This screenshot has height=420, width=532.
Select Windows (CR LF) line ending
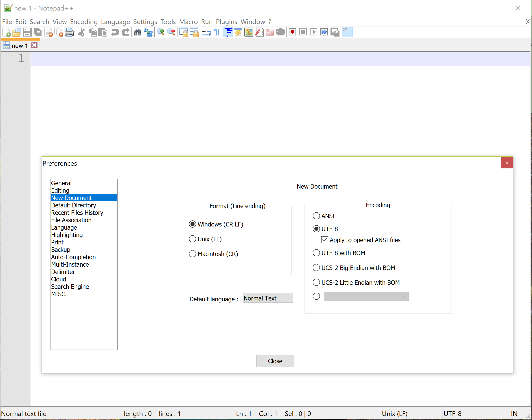(x=216, y=224)
